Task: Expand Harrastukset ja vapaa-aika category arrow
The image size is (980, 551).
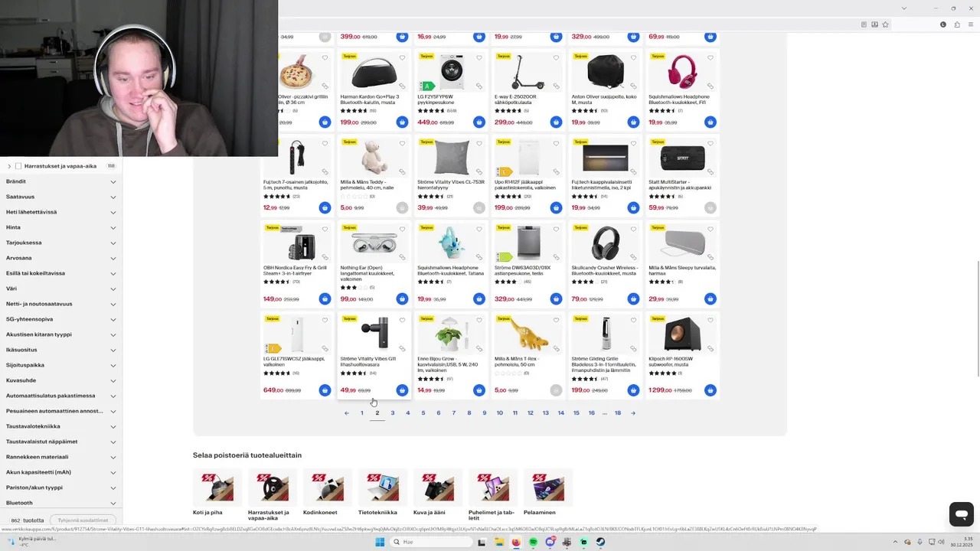Action: [9, 166]
